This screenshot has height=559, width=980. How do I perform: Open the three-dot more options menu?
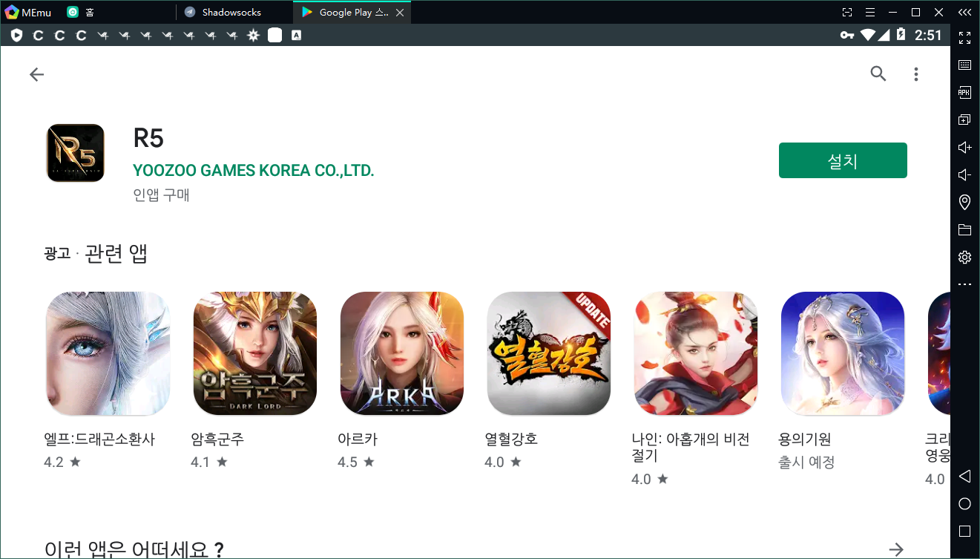[916, 74]
